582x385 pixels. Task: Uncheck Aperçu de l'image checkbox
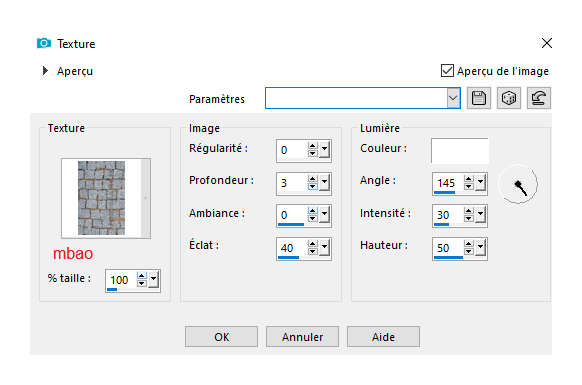pos(447,71)
